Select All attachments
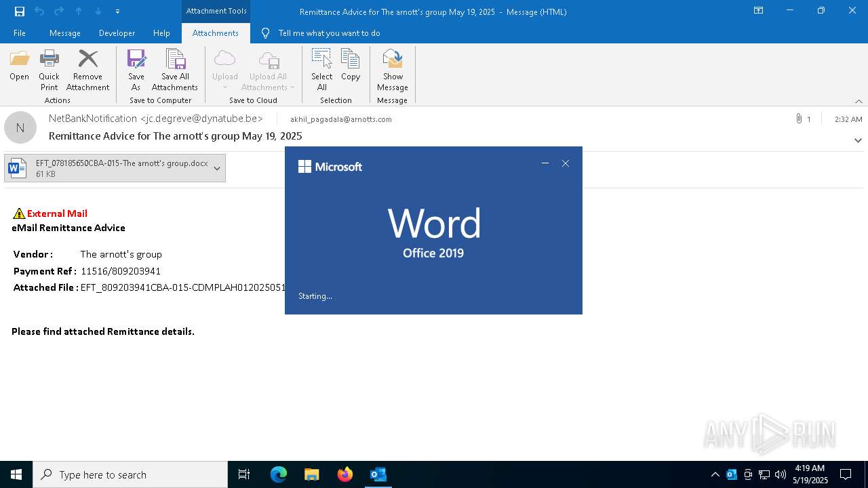868x488 pixels. coord(321,70)
